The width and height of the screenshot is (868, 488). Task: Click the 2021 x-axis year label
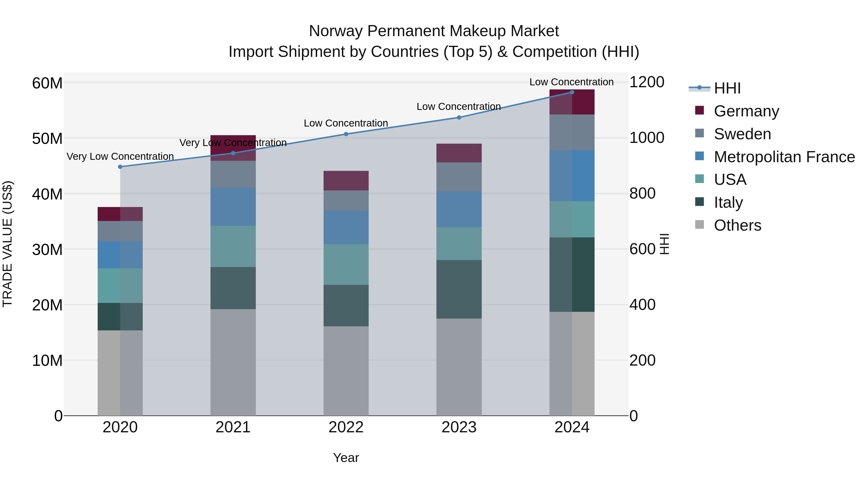(x=233, y=427)
